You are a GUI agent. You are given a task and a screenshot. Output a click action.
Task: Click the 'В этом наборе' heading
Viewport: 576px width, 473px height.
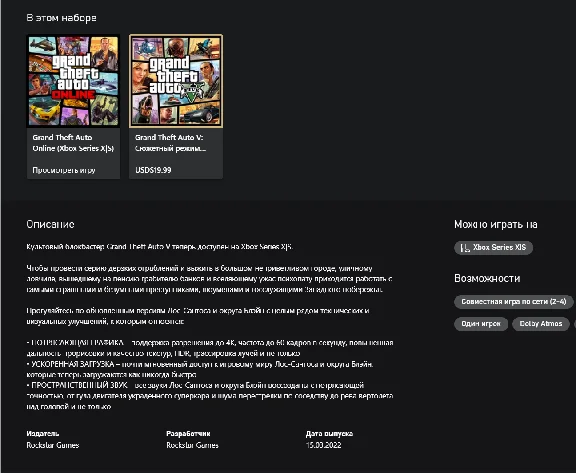click(x=61, y=18)
